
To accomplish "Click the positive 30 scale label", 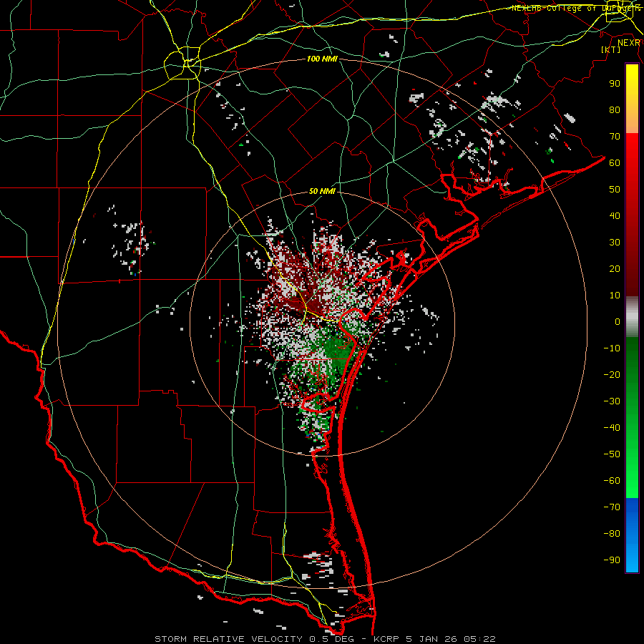I will tap(615, 243).
